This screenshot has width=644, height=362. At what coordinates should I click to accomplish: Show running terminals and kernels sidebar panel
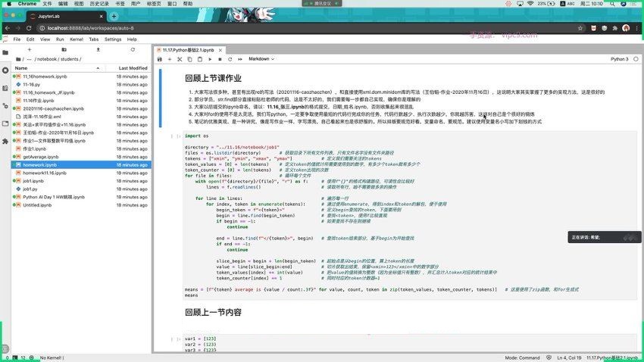[5, 70]
